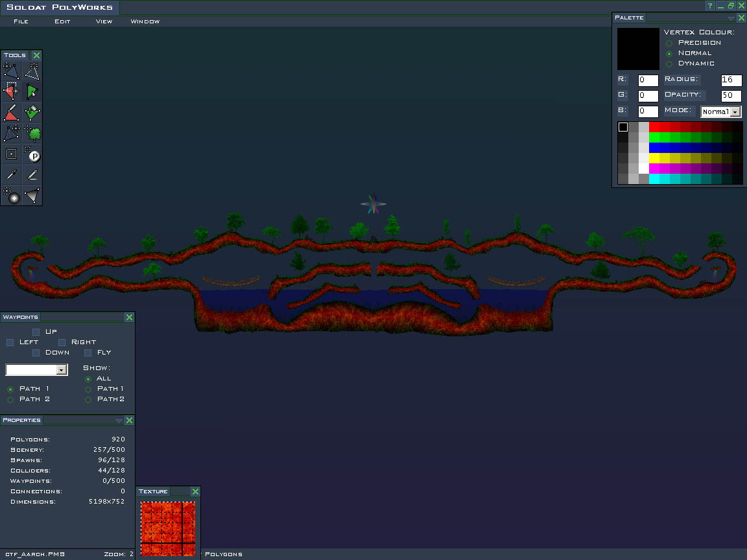
Task: Select the Move polygon tool
Action: (11, 71)
